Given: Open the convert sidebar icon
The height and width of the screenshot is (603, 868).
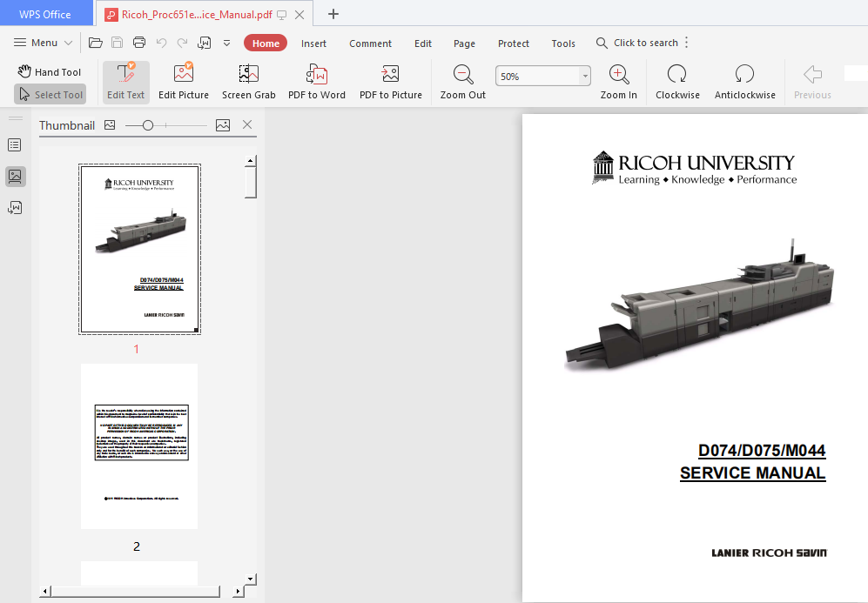Looking at the screenshot, I should coord(15,208).
